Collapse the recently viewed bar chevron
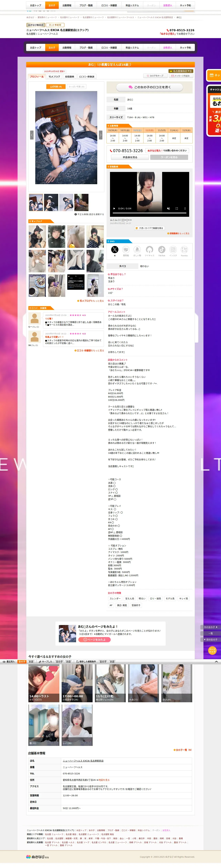Image resolution: width=221 pixels, height=868 pixels. [216, 661]
